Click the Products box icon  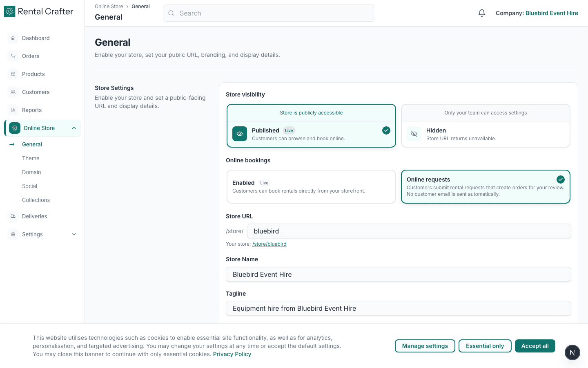(x=13, y=74)
